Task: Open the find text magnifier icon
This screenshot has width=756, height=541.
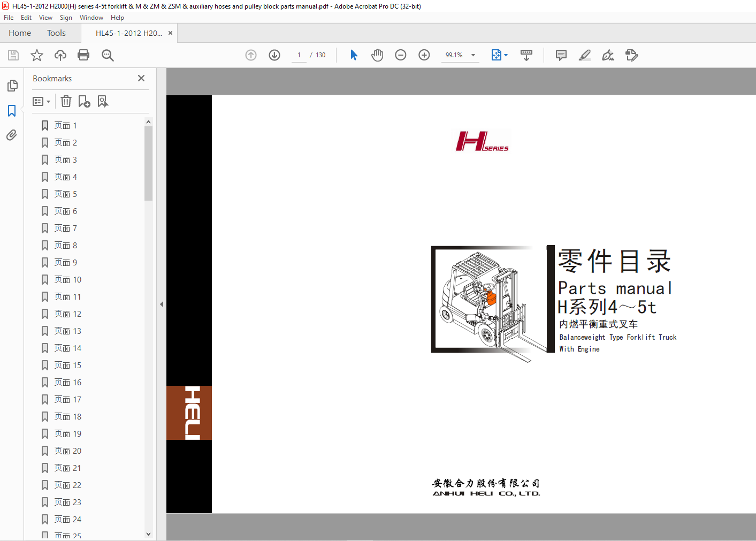Action: (x=108, y=55)
